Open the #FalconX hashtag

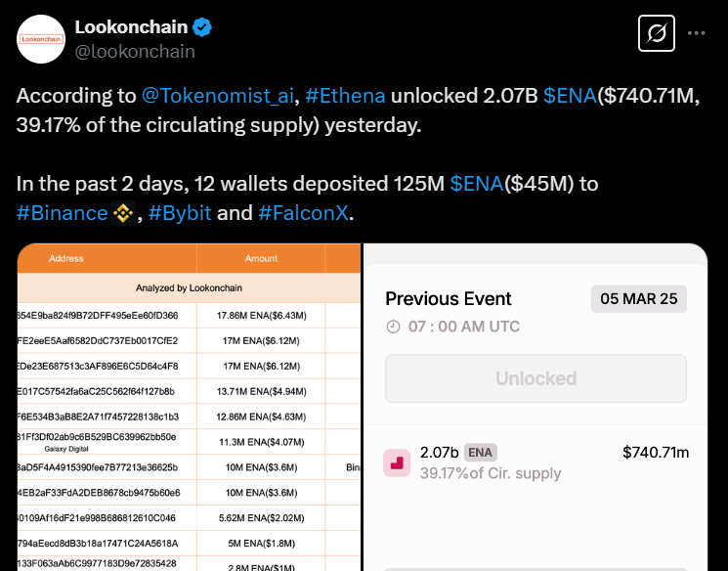coord(303,211)
